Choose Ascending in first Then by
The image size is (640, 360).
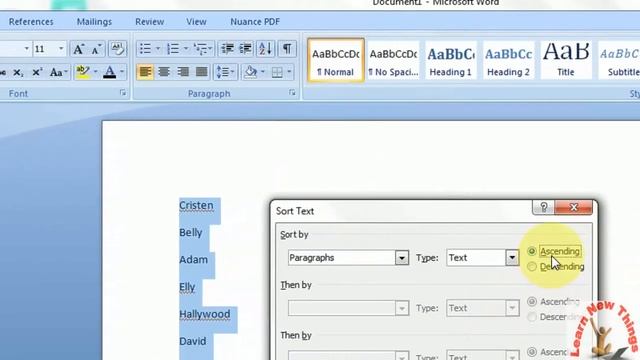click(553, 302)
